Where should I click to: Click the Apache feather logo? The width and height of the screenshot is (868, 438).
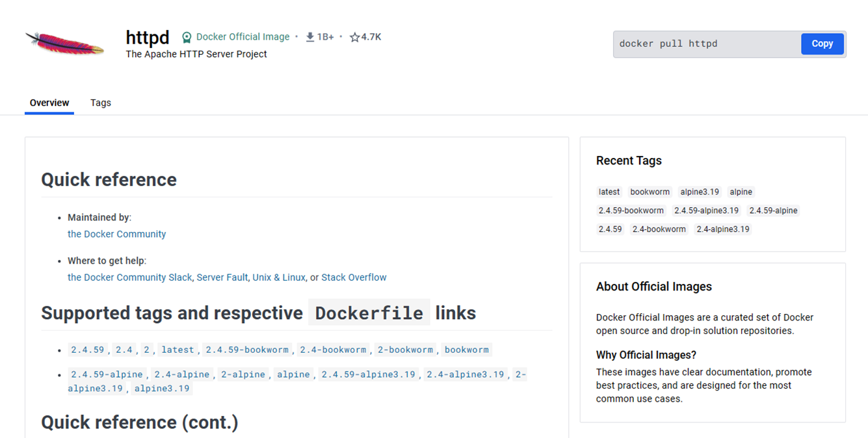point(64,42)
